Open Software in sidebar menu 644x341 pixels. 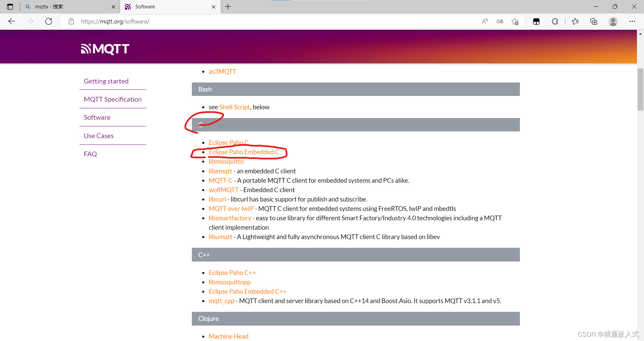click(x=97, y=117)
